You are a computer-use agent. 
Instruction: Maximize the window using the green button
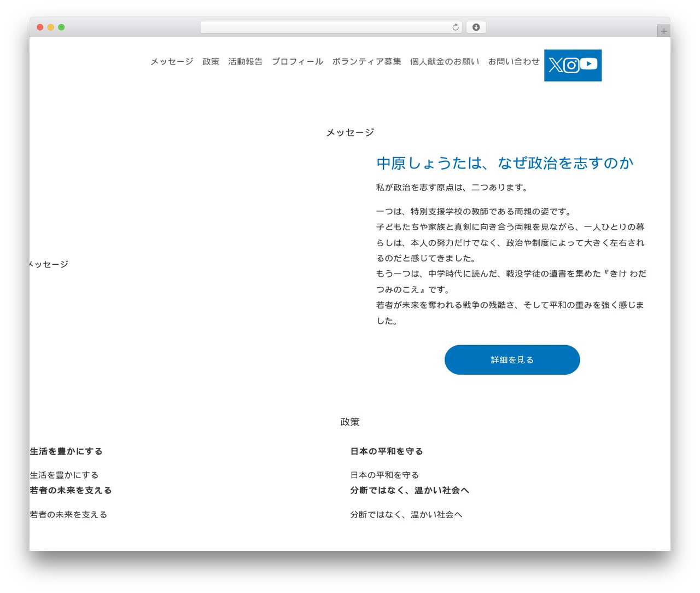[x=61, y=27]
